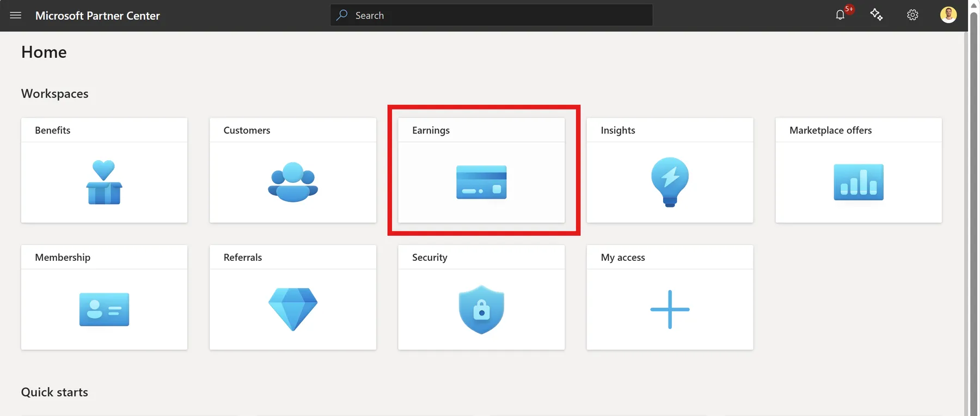Click the search magnifier icon
Viewport: 980px width, 416px height.
[342, 15]
